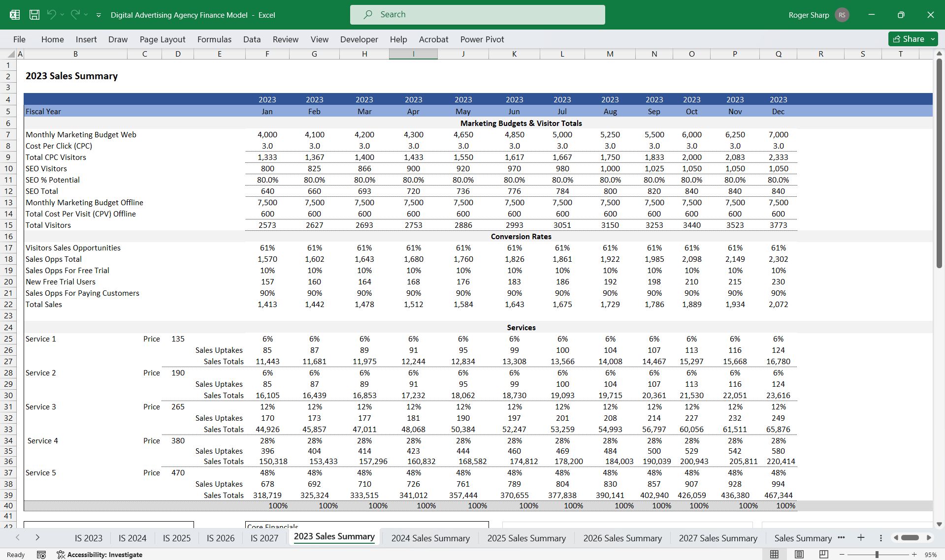This screenshot has width=945, height=560.
Task: Click the Excel logo icon in the title bar
Action: pyautogui.click(x=14, y=15)
